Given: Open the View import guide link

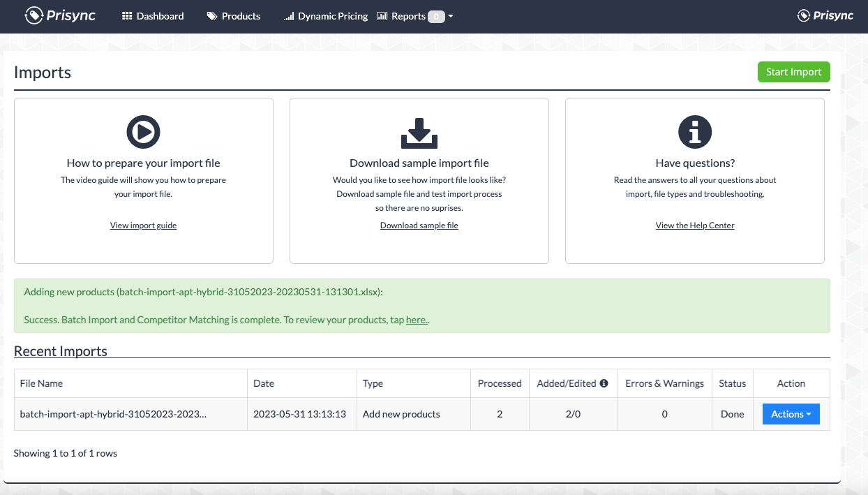Looking at the screenshot, I should [x=143, y=226].
